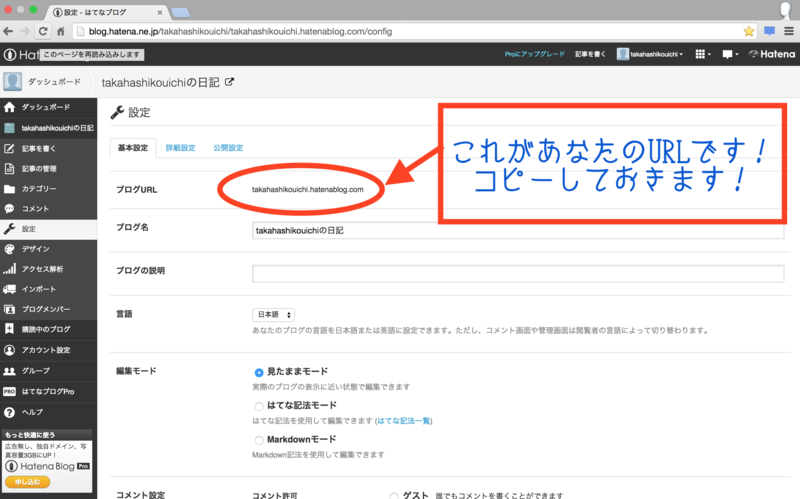Open external blog link icon beside title

tap(230, 82)
